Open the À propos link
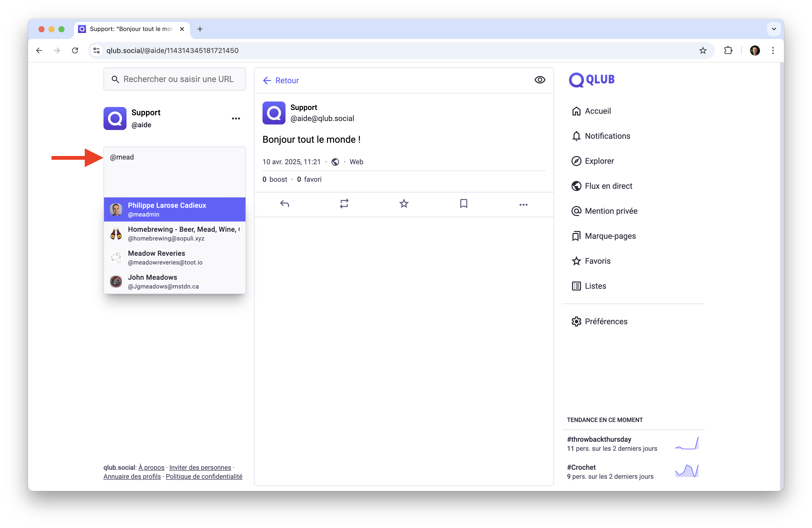The height and width of the screenshot is (528, 812). (x=151, y=467)
